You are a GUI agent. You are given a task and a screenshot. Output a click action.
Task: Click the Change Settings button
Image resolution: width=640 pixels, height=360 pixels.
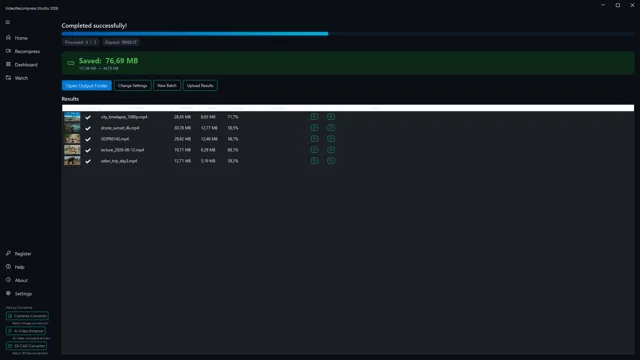point(133,86)
